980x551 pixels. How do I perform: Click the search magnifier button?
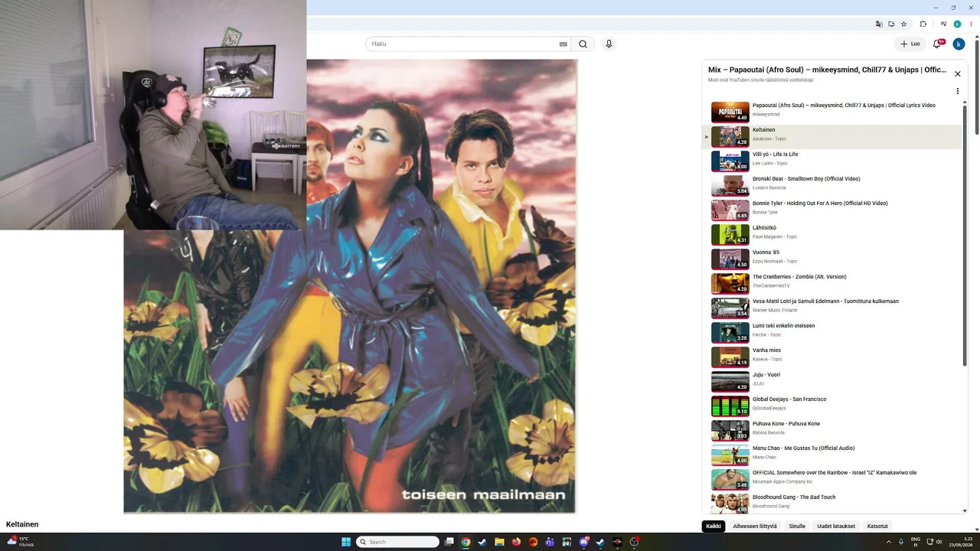click(583, 44)
